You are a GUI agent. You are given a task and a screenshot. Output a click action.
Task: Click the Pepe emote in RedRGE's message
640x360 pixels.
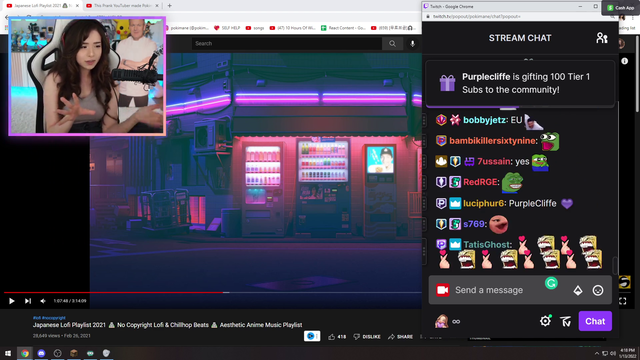[512, 182]
